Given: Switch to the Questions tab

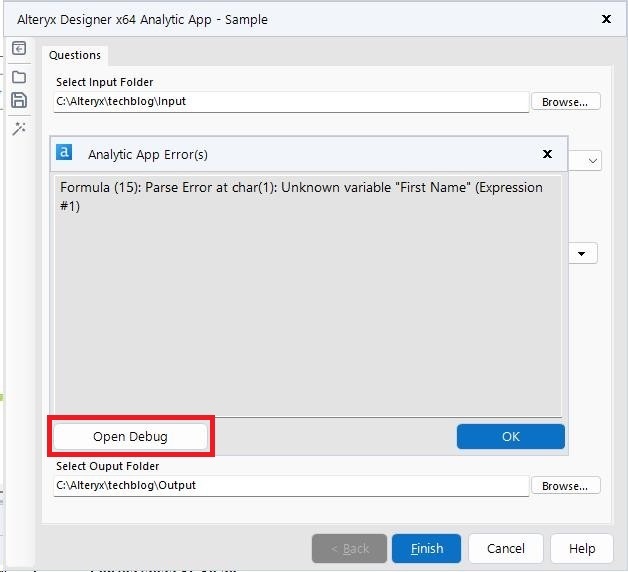Looking at the screenshot, I should (x=75, y=55).
